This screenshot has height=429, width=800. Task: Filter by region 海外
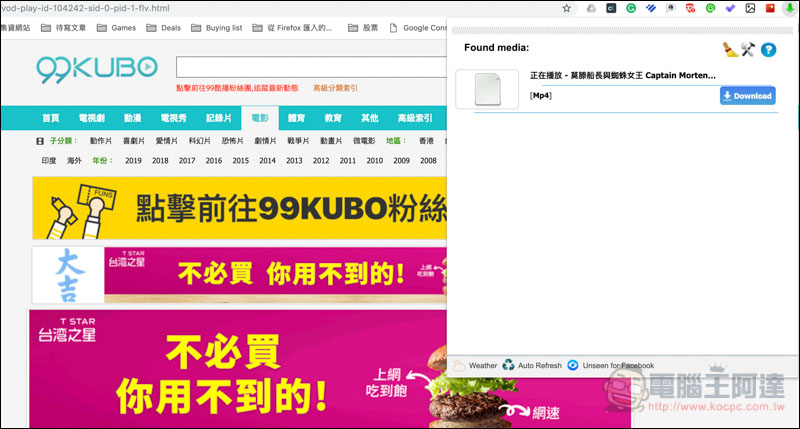coord(74,161)
